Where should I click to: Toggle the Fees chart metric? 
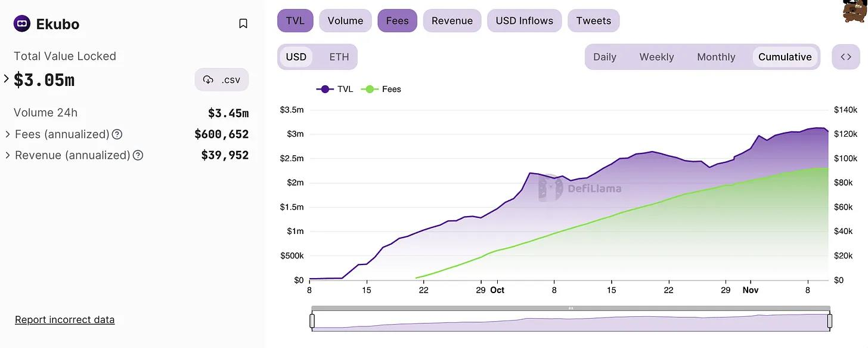pyautogui.click(x=397, y=21)
